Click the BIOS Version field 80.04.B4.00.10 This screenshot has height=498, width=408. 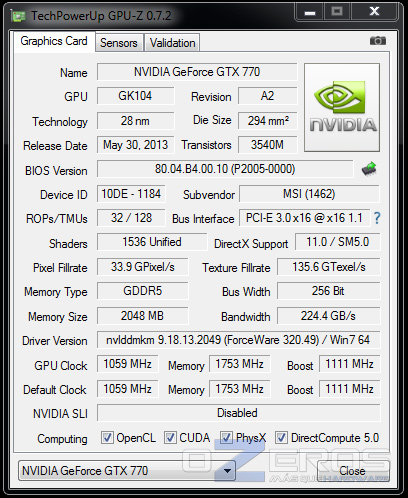click(x=225, y=169)
